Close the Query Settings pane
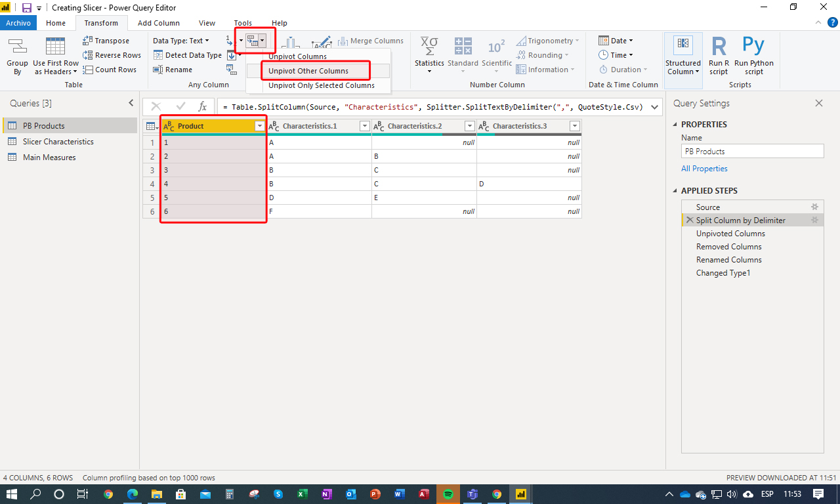This screenshot has height=504, width=840. [818, 103]
